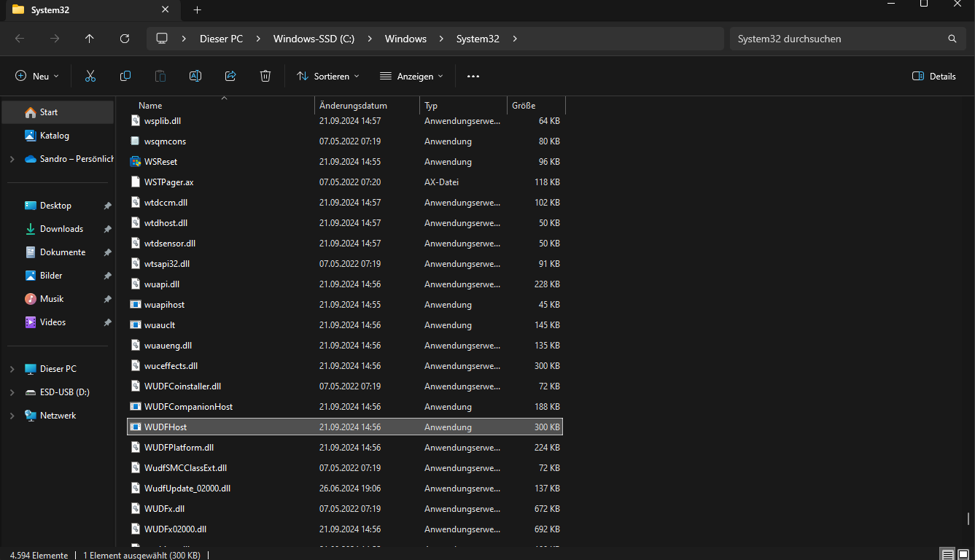
Task: Toggle the Details pane
Action: (934, 76)
